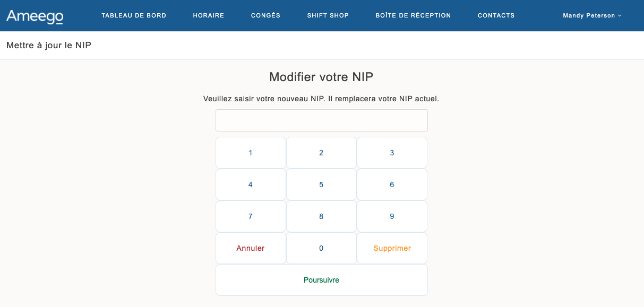Open the Horaire menu item

click(x=209, y=15)
